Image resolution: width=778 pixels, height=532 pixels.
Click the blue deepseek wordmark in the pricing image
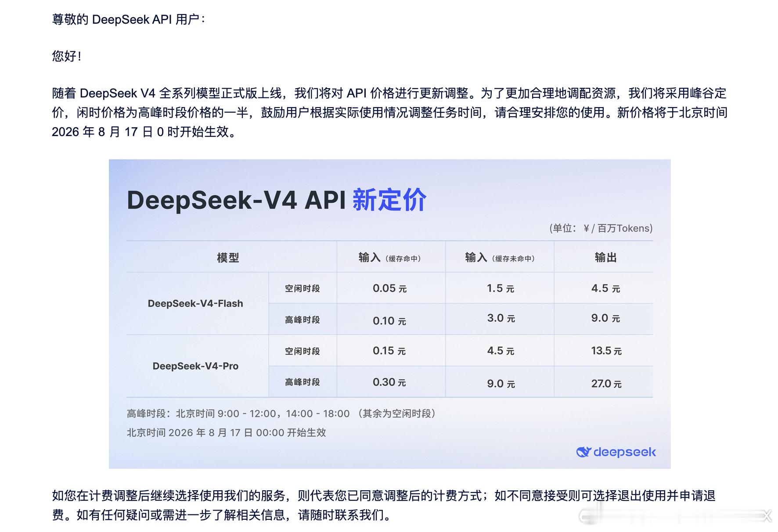624,452
